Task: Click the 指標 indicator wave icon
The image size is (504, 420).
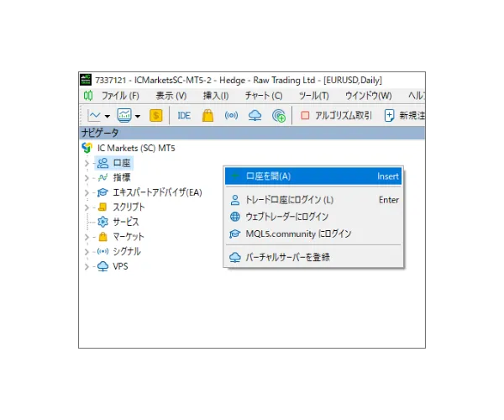Action: [x=102, y=177]
